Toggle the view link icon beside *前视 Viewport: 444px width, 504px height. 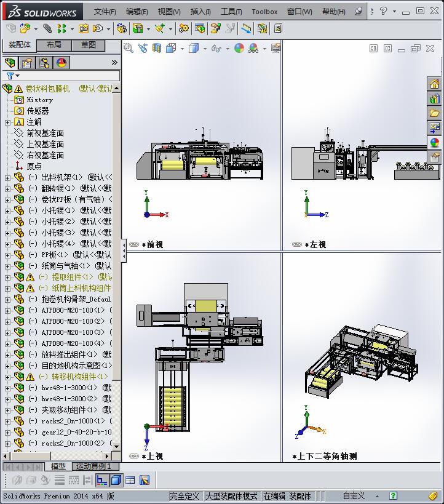(x=133, y=244)
